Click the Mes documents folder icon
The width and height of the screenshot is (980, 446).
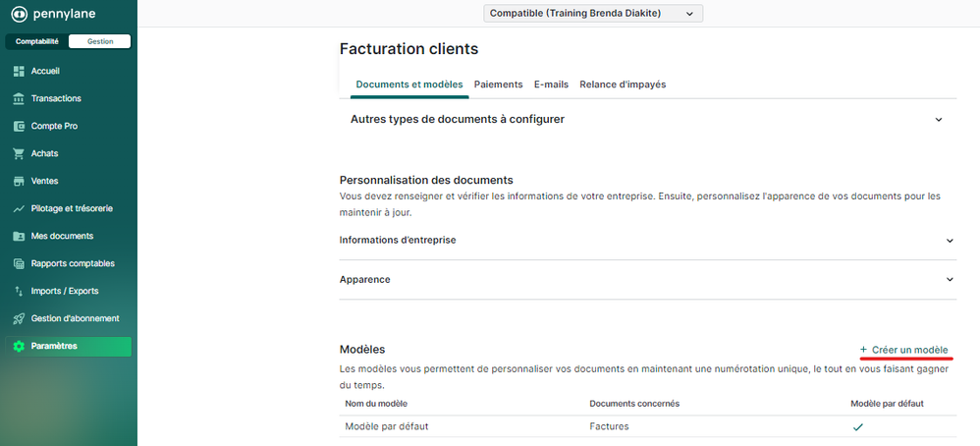(x=19, y=236)
